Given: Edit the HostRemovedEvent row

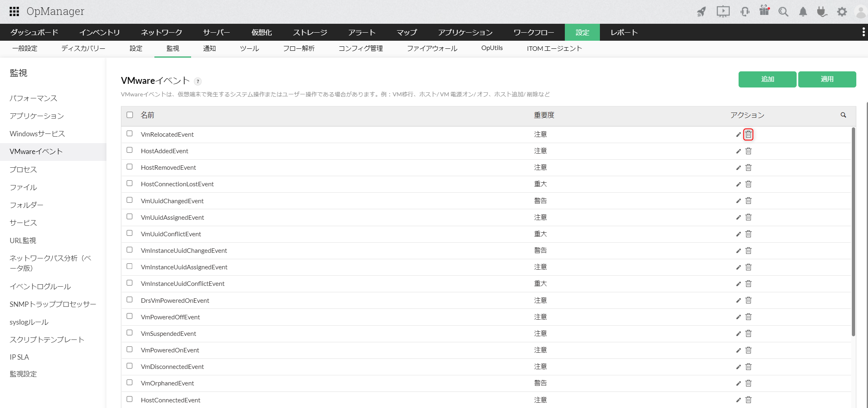Looking at the screenshot, I should pyautogui.click(x=738, y=168).
